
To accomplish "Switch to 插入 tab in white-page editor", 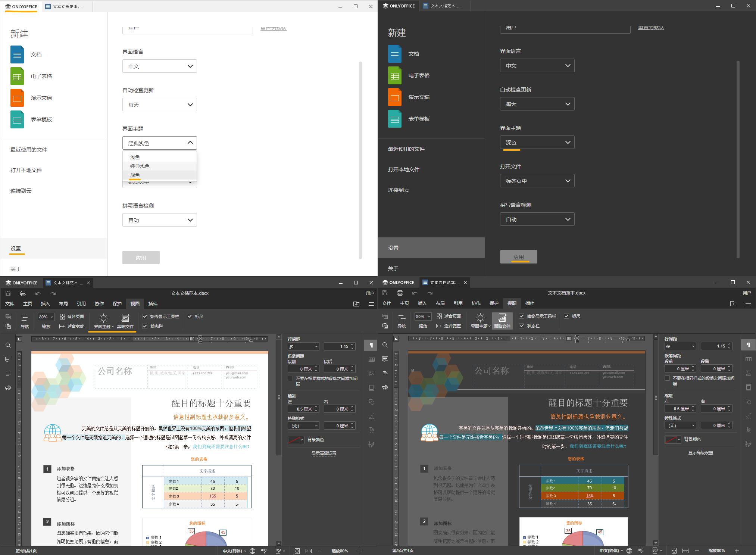I will click(x=45, y=304).
